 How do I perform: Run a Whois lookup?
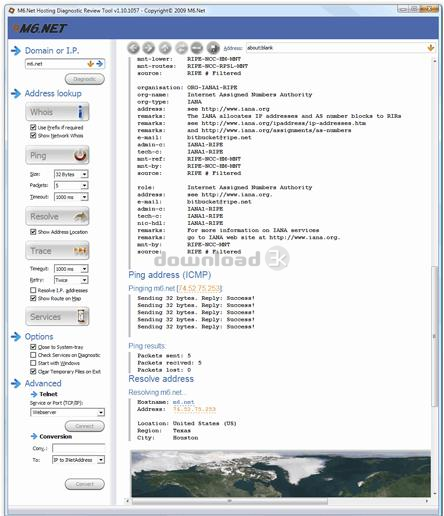click(57, 112)
